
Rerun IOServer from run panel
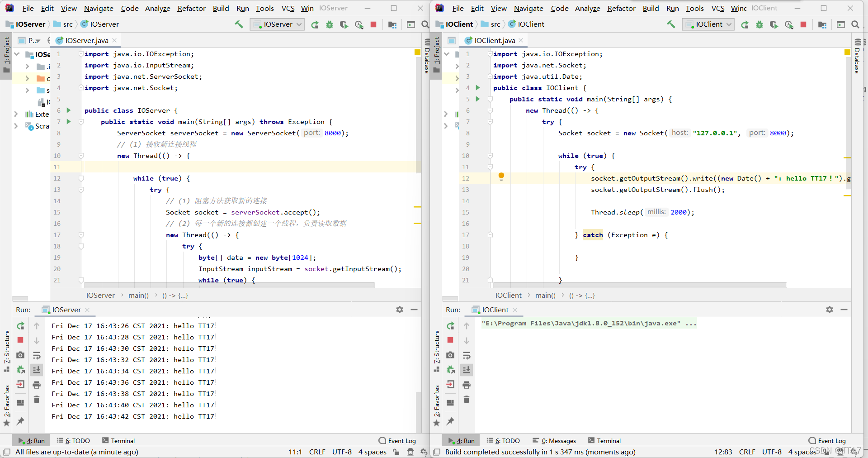[x=20, y=326]
